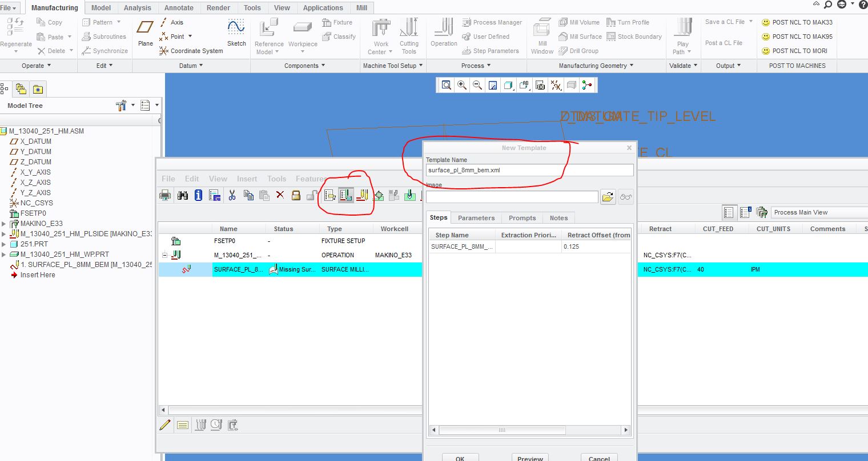This screenshot has width=868, height=461.
Task: Open the Mill ribbon tab
Action: tap(361, 8)
